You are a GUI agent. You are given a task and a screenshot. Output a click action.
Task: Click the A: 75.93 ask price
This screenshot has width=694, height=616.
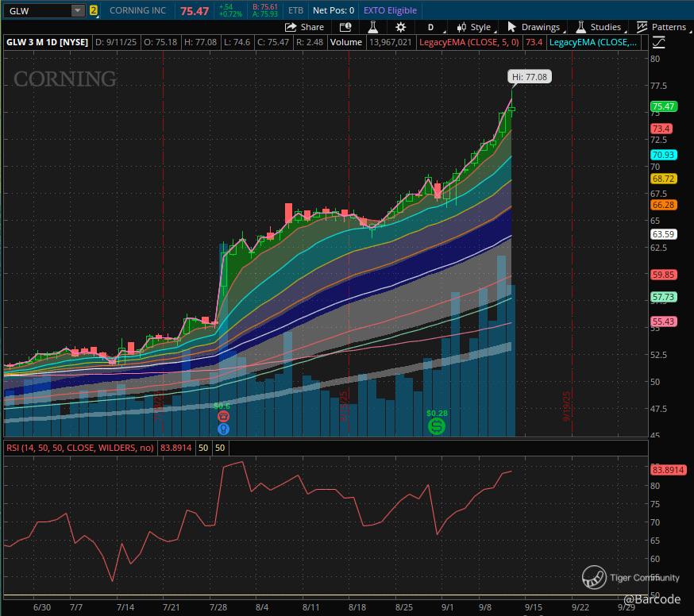[265, 14]
